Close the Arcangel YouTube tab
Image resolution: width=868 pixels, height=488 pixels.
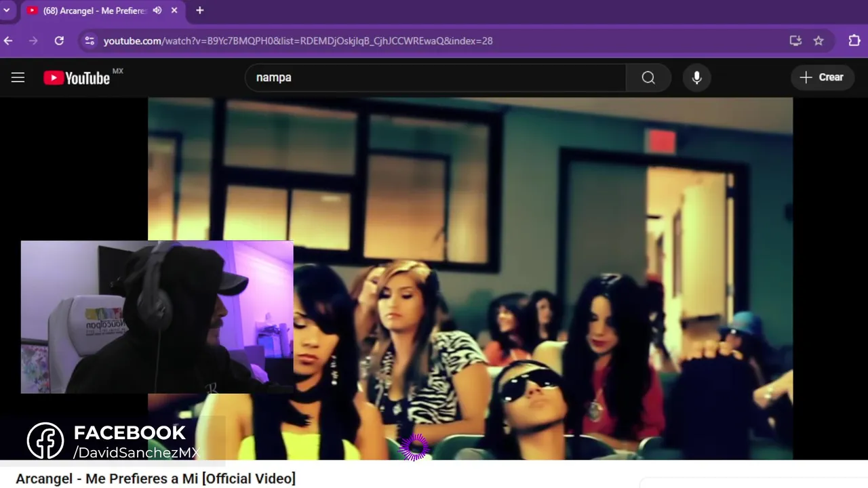174,11
